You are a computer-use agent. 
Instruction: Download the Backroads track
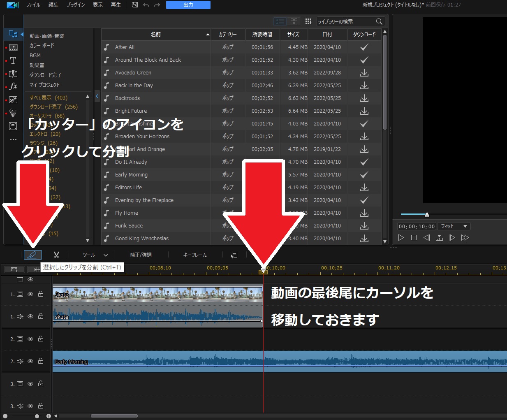(364, 98)
